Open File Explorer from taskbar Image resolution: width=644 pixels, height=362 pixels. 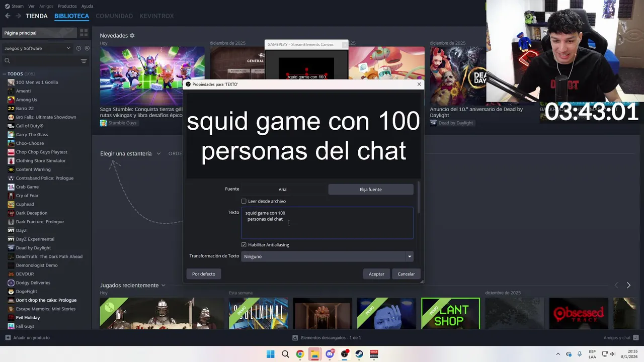314,354
